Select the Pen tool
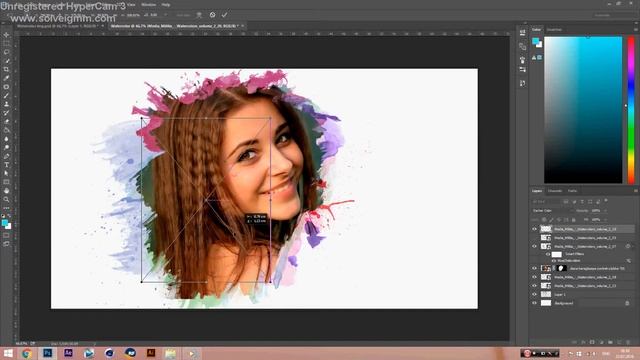 [7, 156]
